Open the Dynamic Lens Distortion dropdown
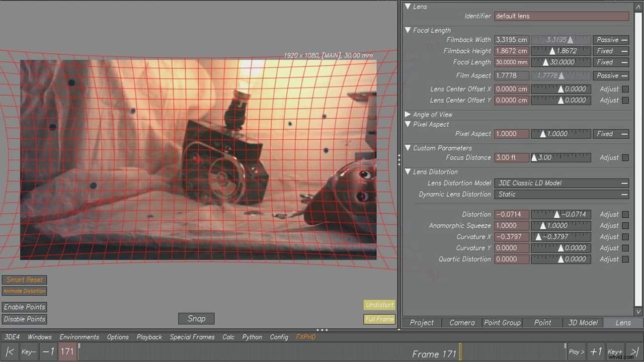This screenshot has width=644, height=362. pyautogui.click(x=561, y=194)
